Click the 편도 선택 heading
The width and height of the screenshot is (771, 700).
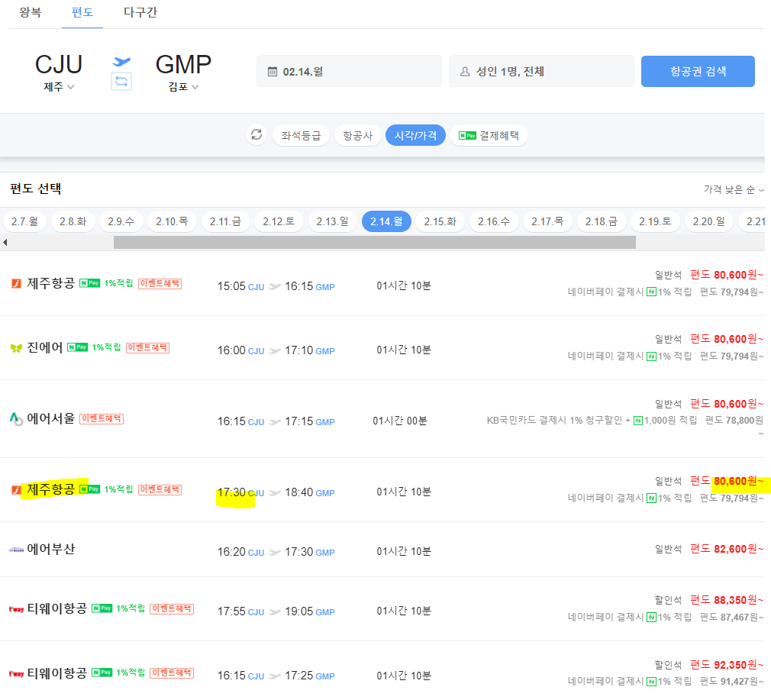35,189
